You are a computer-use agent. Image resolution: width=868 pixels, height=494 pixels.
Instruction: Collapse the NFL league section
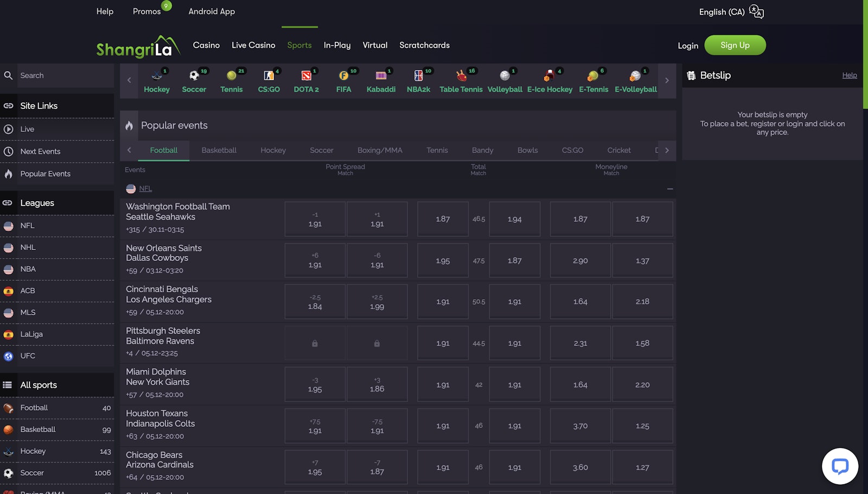[669, 189]
